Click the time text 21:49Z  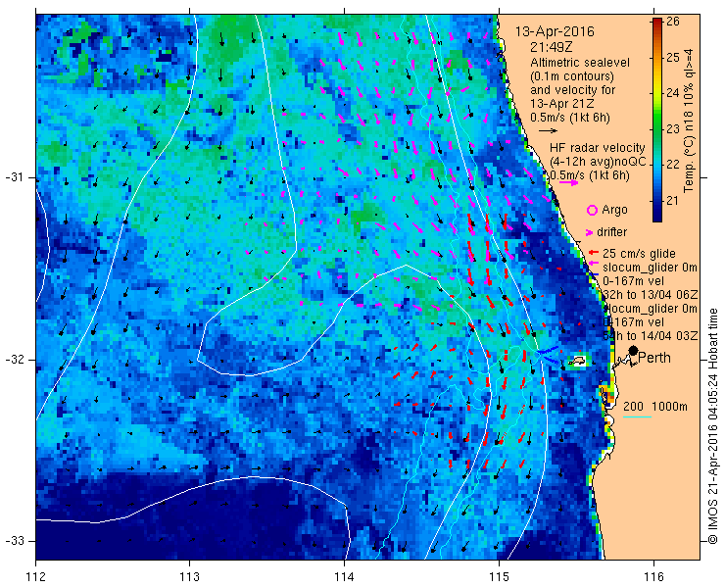point(553,47)
